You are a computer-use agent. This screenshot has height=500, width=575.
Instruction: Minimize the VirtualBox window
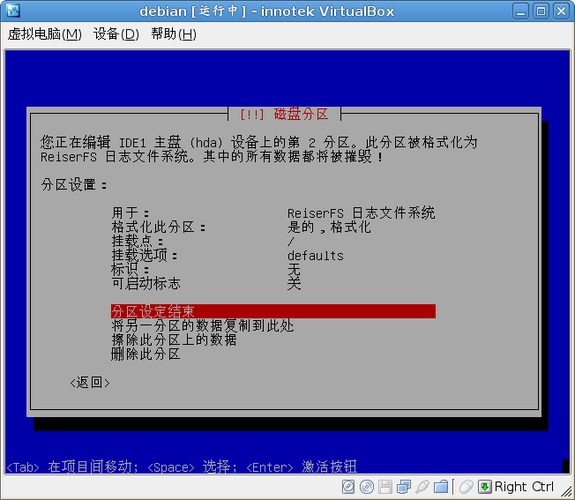(520, 11)
